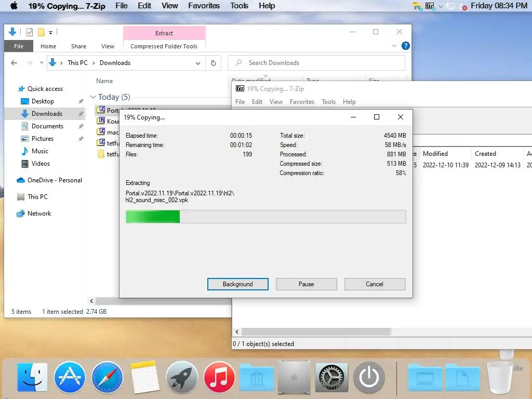The height and width of the screenshot is (399, 532).
Task: Launch the App Store from the dock
Action: (x=70, y=377)
